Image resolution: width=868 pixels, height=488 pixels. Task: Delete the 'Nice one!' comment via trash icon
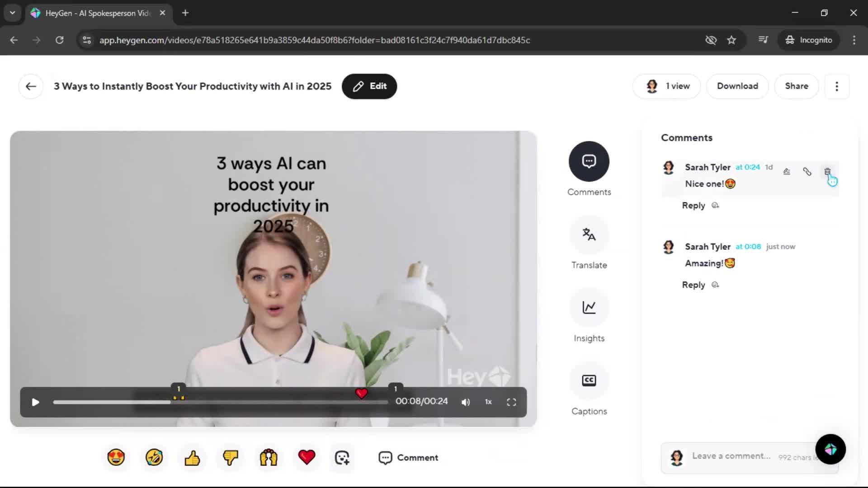tap(827, 172)
